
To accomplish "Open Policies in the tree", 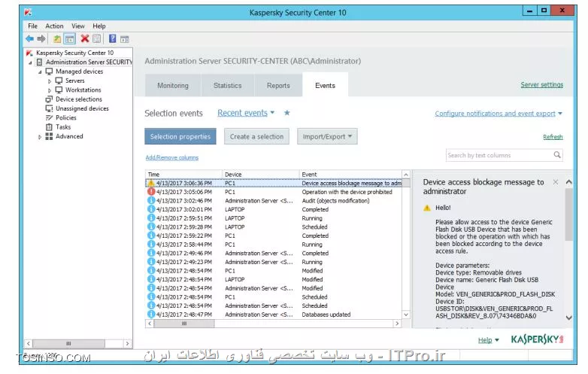I will (x=65, y=118).
